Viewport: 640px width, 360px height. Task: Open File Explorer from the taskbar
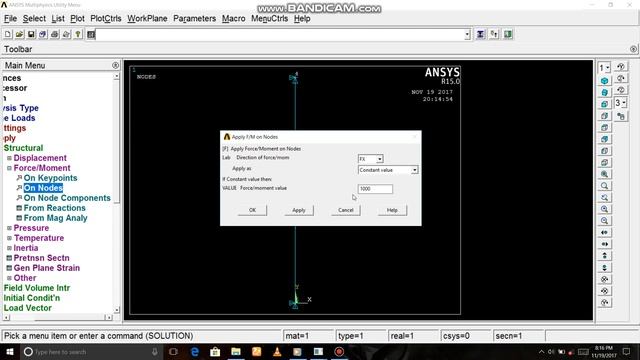[x=236, y=351]
